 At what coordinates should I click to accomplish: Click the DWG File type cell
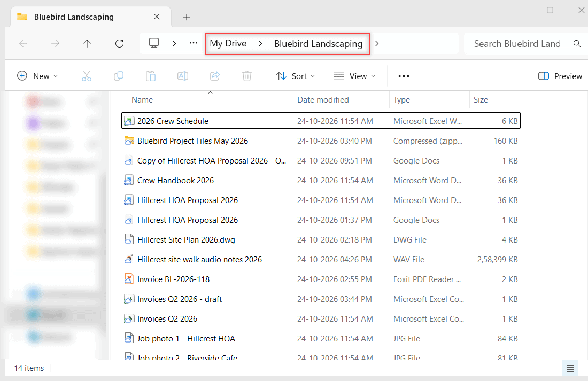pos(410,239)
